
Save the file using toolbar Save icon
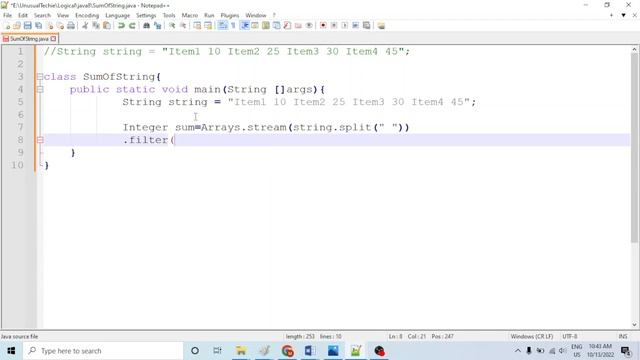(x=27, y=26)
